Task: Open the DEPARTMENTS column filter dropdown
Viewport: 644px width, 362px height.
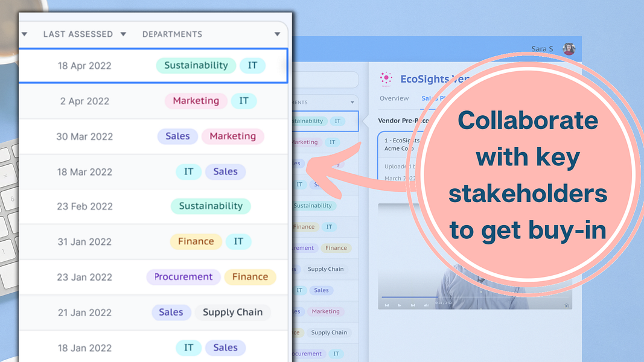Action: click(x=277, y=34)
